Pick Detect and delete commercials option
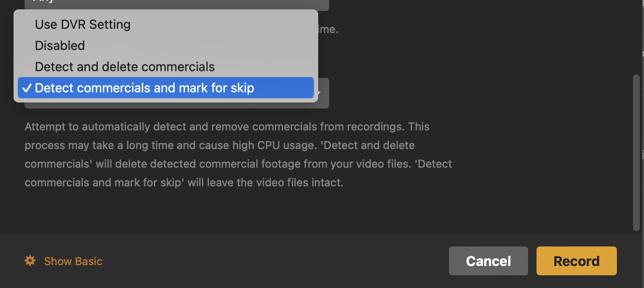The width and height of the screenshot is (644, 288). pos(124,67)
